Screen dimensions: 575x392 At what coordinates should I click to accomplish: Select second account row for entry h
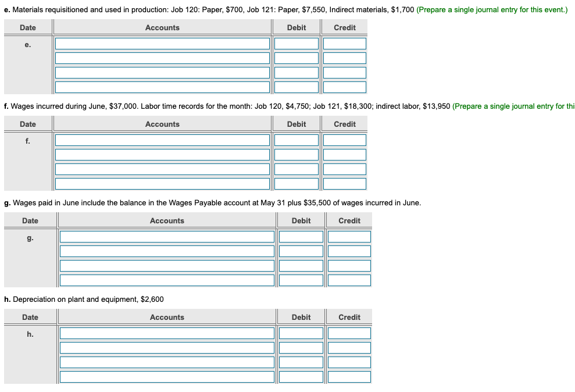[167, 348]
